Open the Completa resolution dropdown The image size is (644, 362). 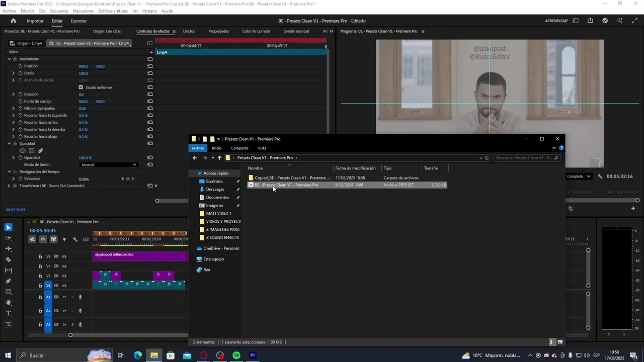[x=578, y=176]
